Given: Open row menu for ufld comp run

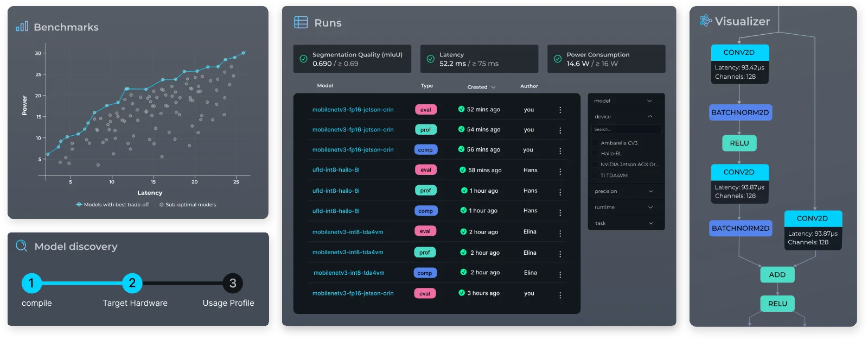Looking at the screenshot, I should coord(560,212).
